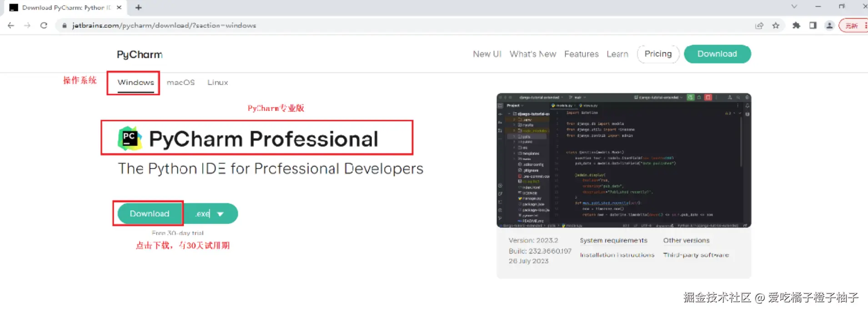Screen dimensions: 868x313
Task: Go back with the browser back arrow
Action: click(11, 25)
